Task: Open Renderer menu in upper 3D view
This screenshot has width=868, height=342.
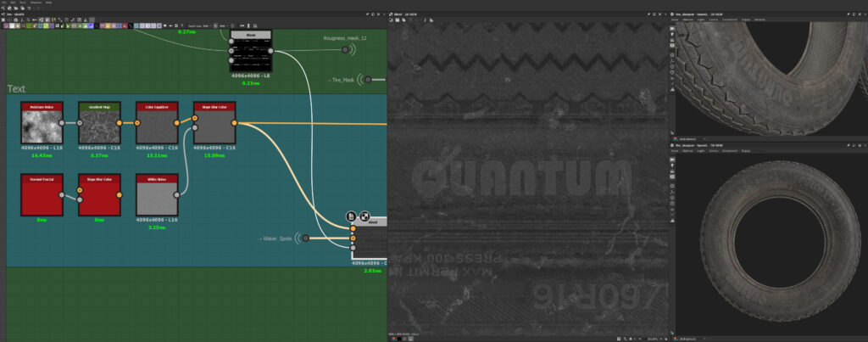Action: pos(759,20)
